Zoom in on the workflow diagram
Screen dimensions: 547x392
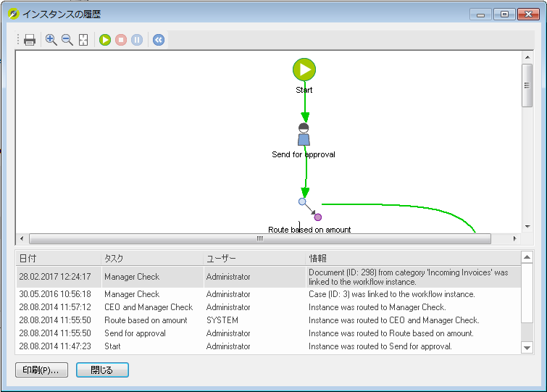[51, 40]
